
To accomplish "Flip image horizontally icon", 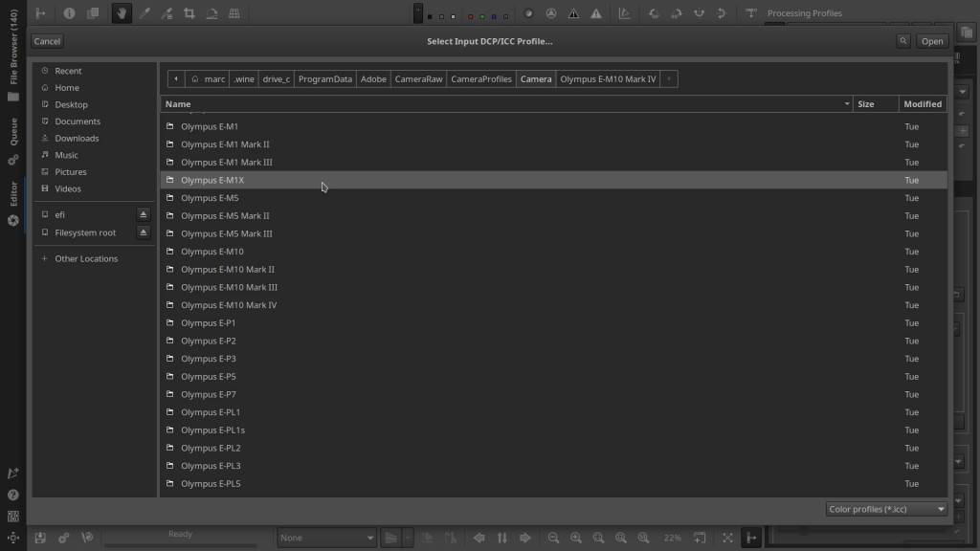I will [x=699, y=13].
